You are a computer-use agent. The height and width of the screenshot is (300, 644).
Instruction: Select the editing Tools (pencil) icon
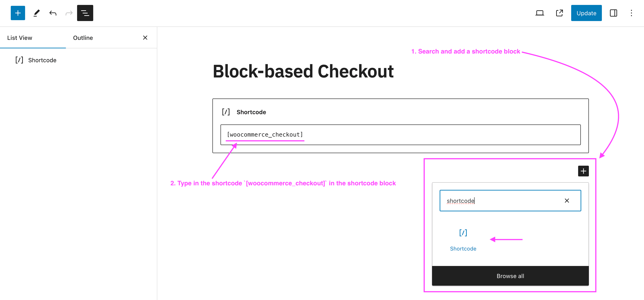37,13
